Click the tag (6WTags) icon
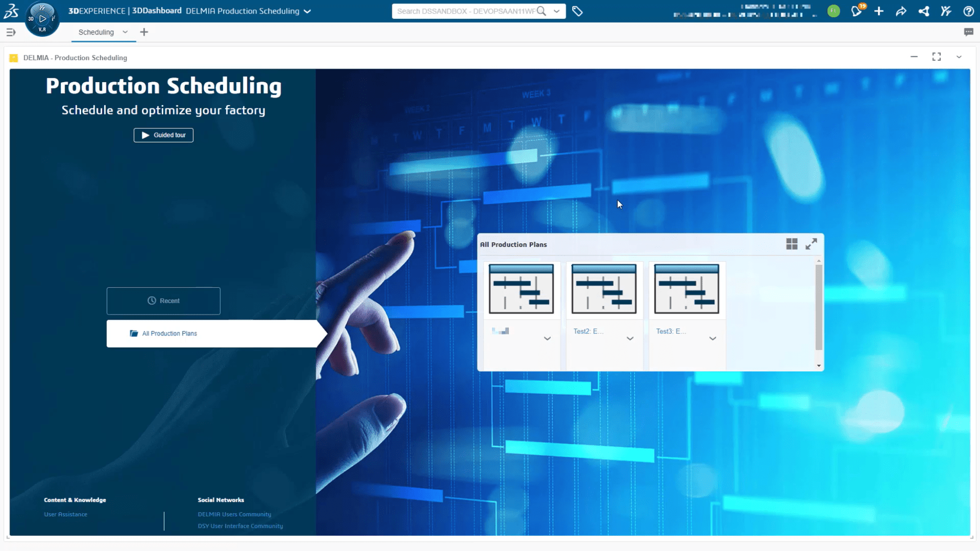 (x=577, y=11)
